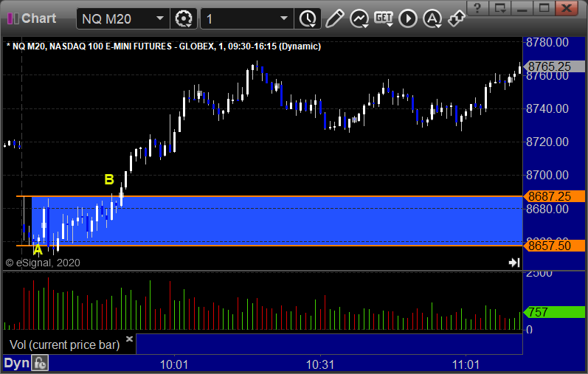Open the time template clock icon
The height and width of the screenshot is (374, 588).
[x=308, y=18]
